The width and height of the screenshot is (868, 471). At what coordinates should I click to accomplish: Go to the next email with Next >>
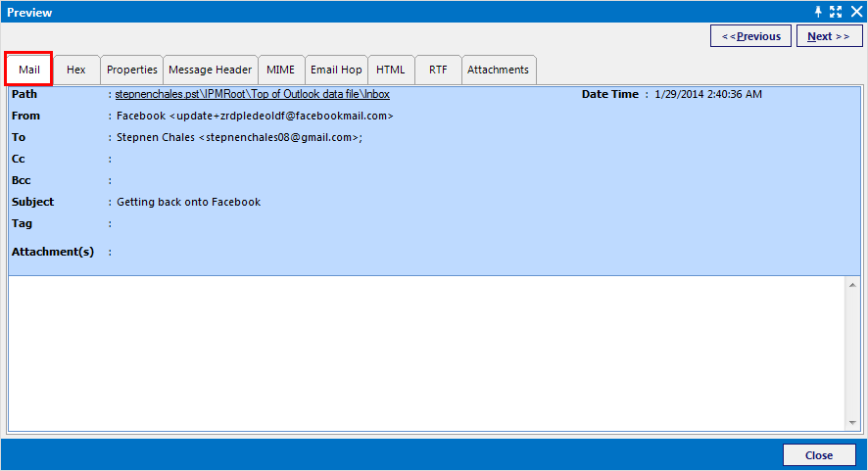[x=829, y=36]
